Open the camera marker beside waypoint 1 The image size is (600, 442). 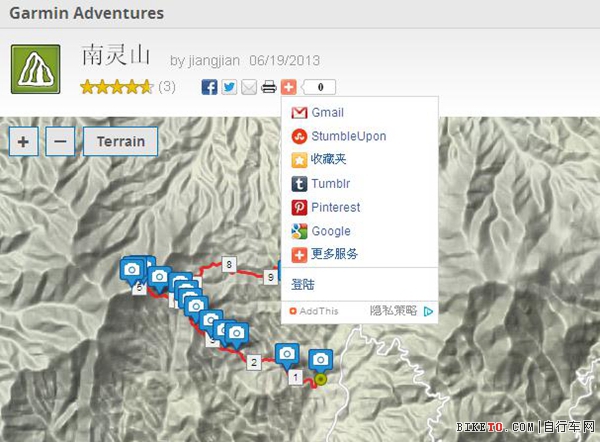click(287, 354)
